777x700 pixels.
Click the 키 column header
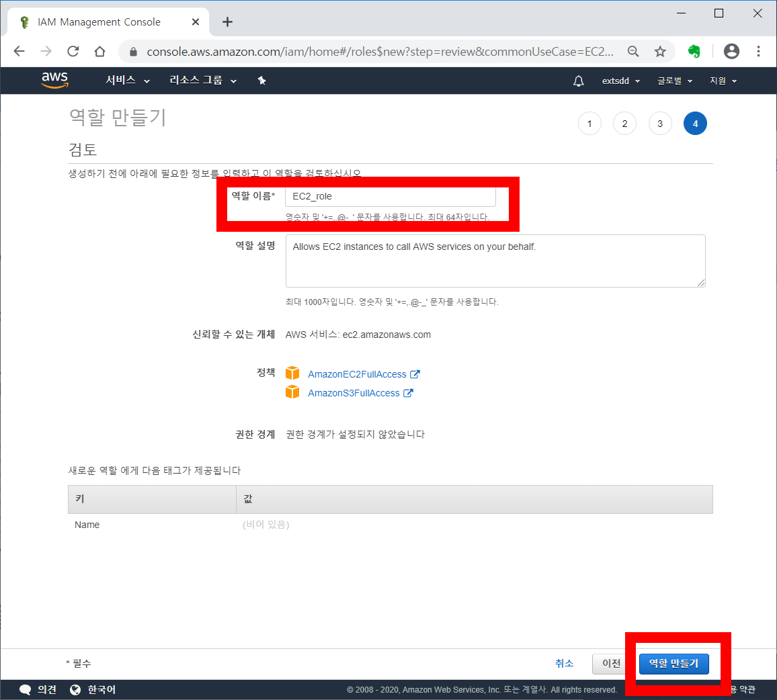152,499
